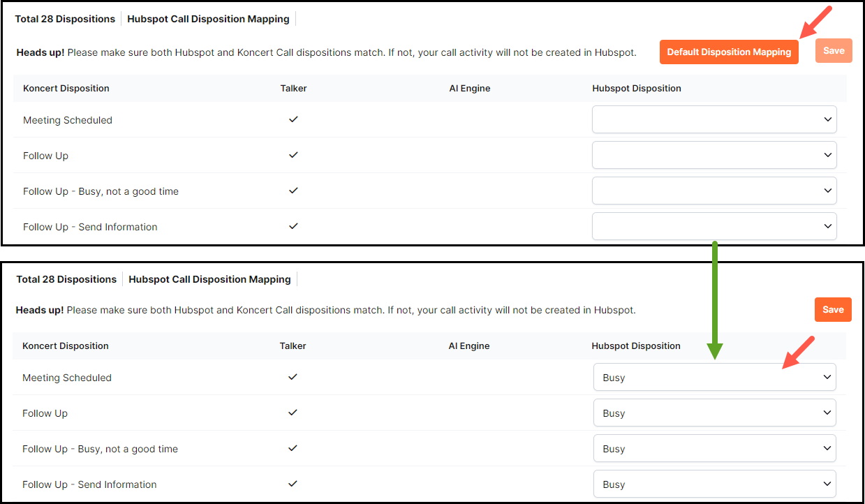Expand the Busy dropdown for Follow Up - Busy, not a good time
Viewport: 865px width, 504px height.
(x=715, y=448)
